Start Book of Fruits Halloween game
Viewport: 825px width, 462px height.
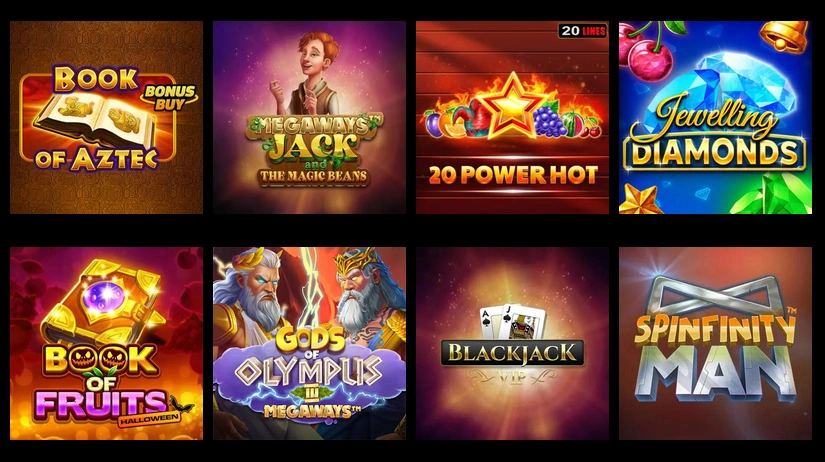pyautogui.click(x=106, y=344)
